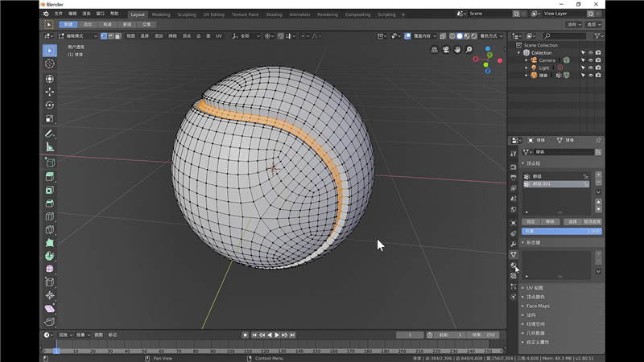
Task: Expand the UV maps panel
Action: click(x=535, y=288)
